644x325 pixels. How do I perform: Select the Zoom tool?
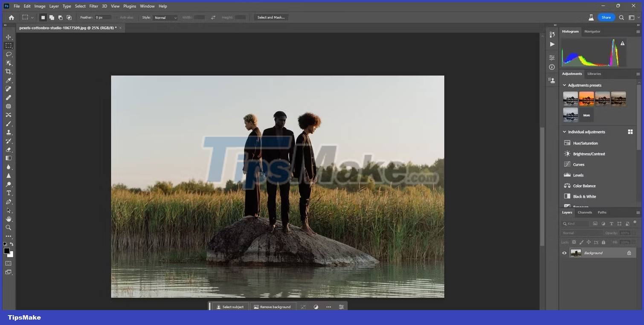9,227
